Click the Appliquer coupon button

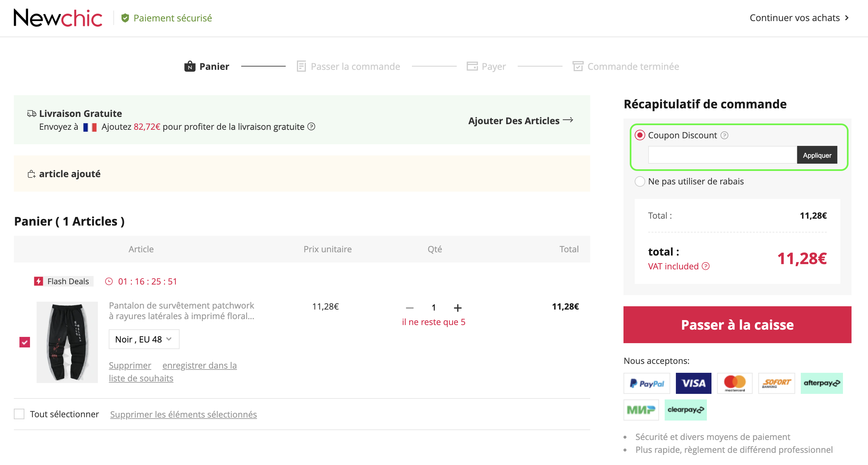817,154
